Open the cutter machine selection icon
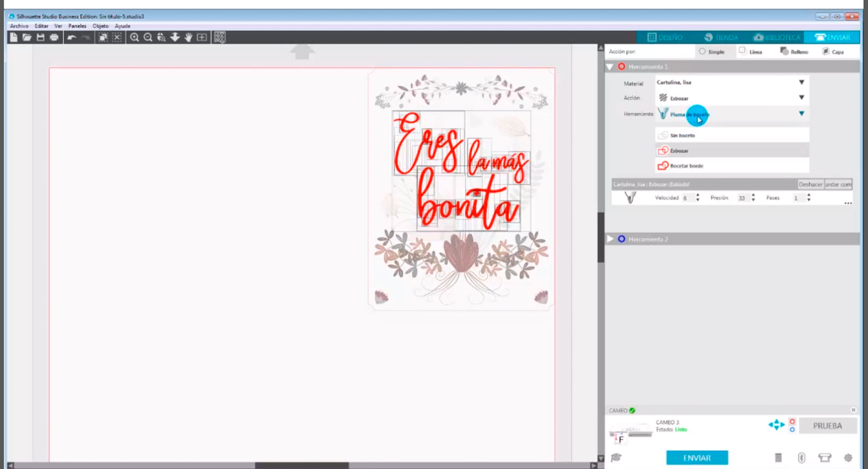868x469 pixels. (825, 458)
